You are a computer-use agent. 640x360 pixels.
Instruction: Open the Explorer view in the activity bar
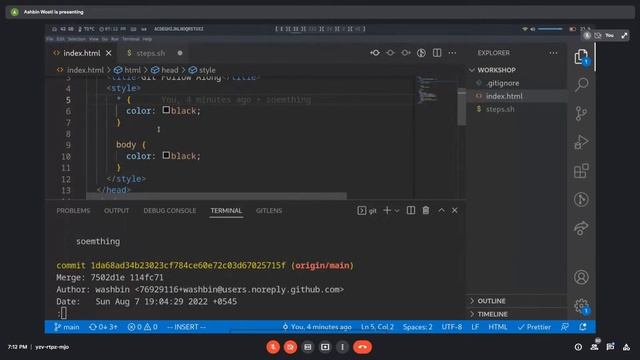pyautogui.click(x=581, y=56)
